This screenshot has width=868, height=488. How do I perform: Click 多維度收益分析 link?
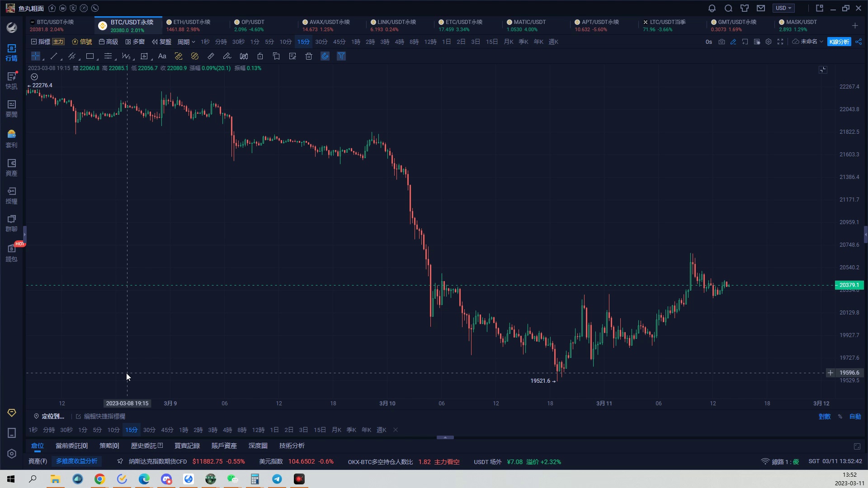click(x=76, y=461)
